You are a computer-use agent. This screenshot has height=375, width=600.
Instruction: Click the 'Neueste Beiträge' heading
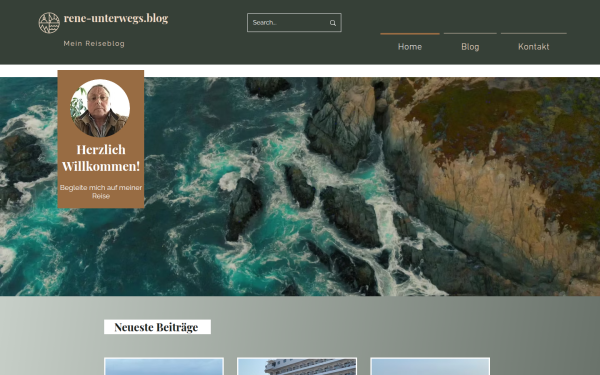click(157, 327)
